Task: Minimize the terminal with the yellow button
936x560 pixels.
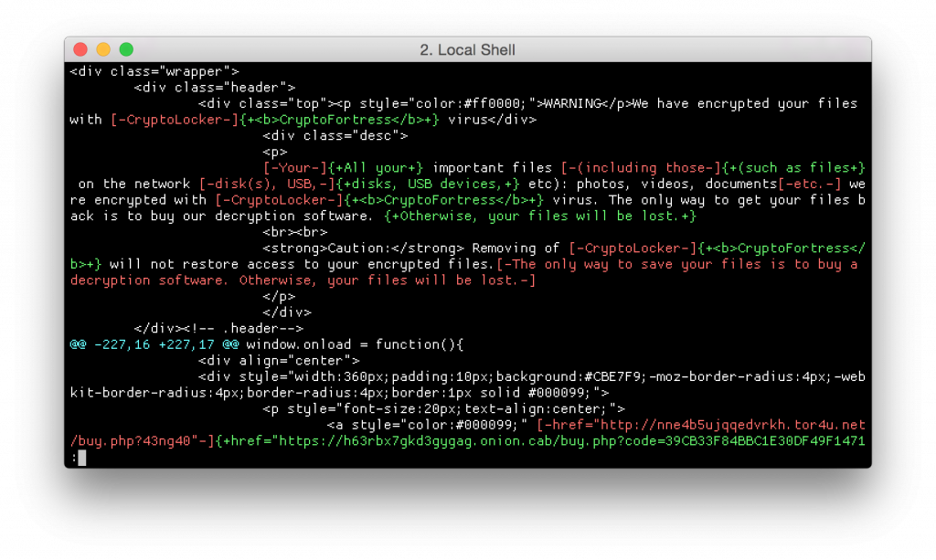Action: [103, 49]
